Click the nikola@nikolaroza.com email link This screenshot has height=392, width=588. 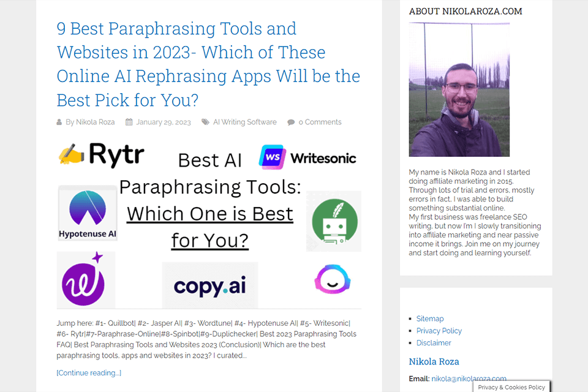click(x=469, y=379)
